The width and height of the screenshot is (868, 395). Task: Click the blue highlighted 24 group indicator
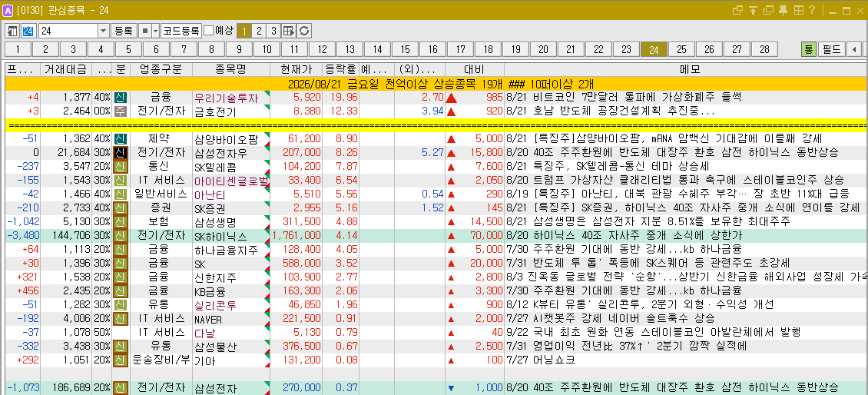[28, 31]
